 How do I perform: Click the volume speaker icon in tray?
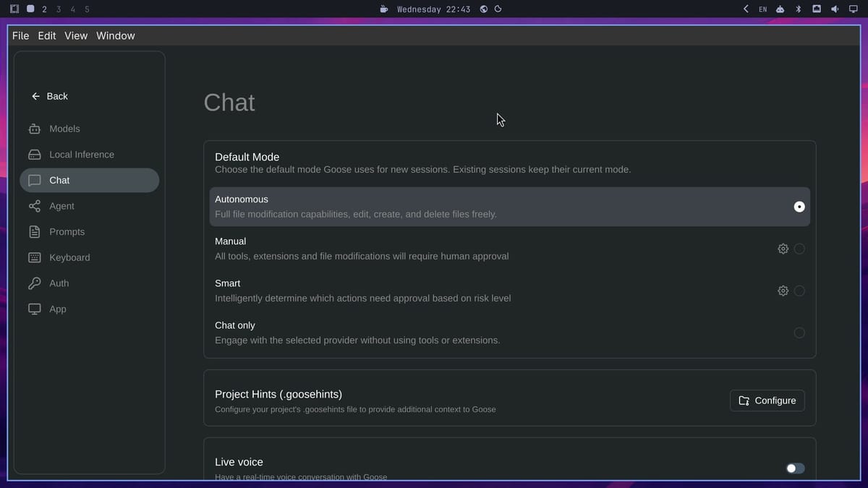pyautogui.click(x=835, y=9)
